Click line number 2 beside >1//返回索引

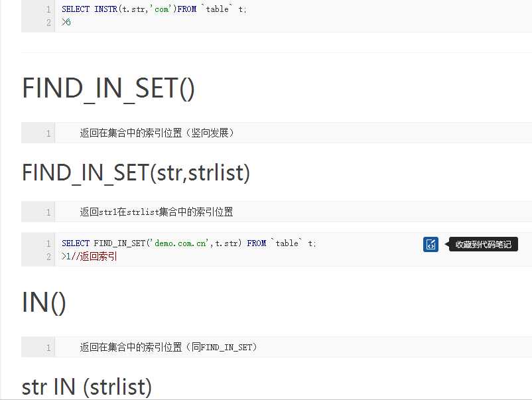(48, 256)
